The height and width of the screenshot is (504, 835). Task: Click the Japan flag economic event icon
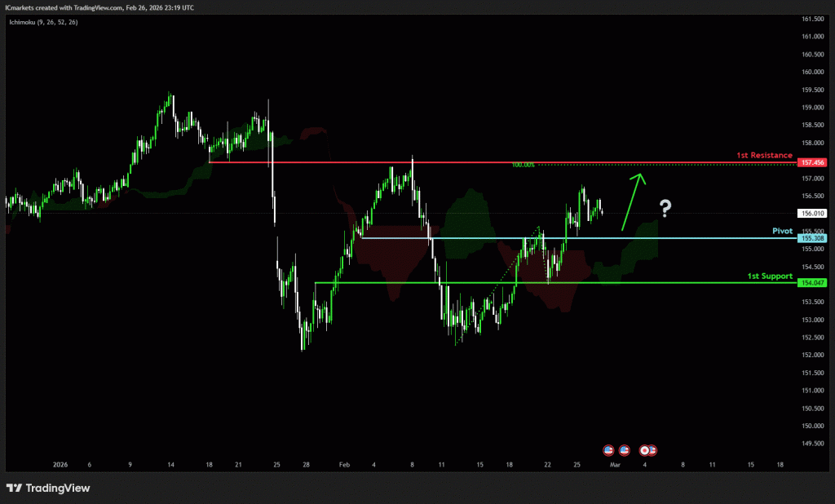[645, 449]
